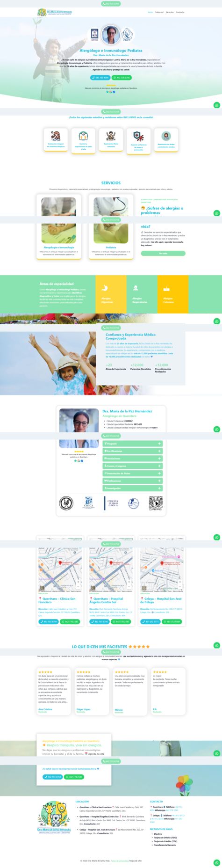WhatsApp 442 778 2345 under Hospital Ángeles Centro Sur
This screenshot has width=222, height=868.
click(x=122, y=622)
